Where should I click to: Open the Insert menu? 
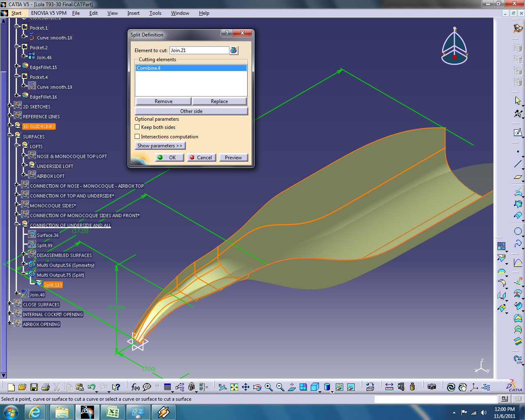click(x=133, y=13)
